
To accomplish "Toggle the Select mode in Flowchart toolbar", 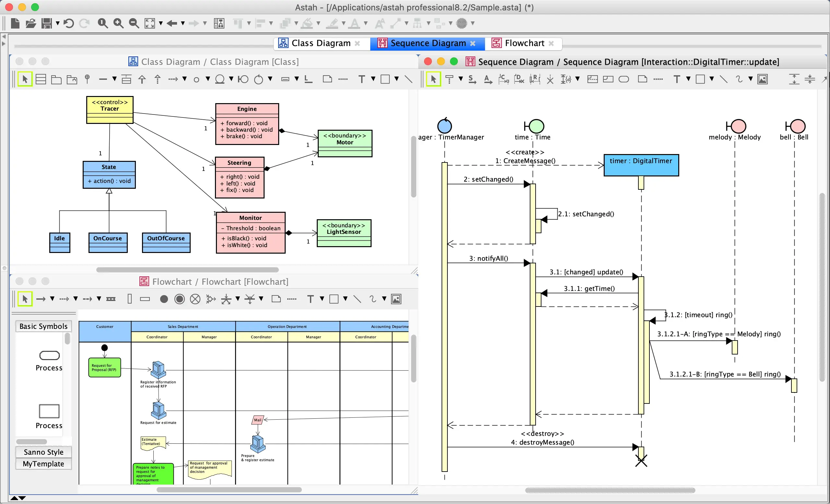I will point(25,299).
